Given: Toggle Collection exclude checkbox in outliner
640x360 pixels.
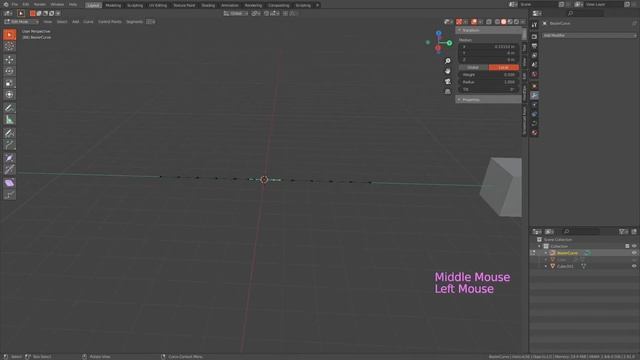Looking at the screenshot, I should [627, 246].
